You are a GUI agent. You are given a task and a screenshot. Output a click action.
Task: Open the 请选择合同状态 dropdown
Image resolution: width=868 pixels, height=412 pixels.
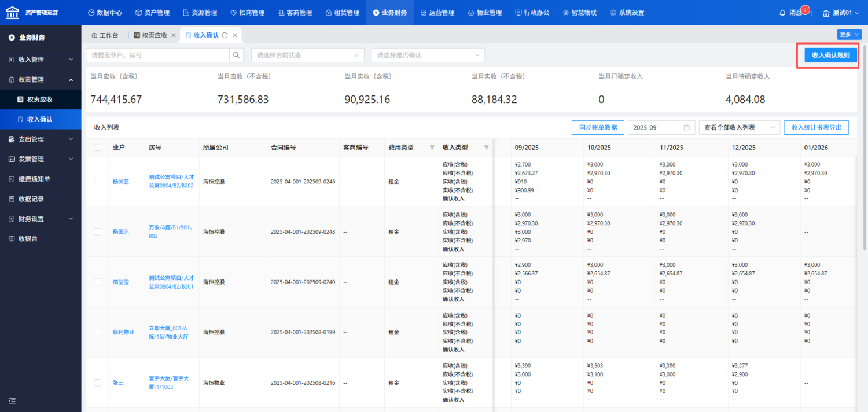point(307,55)
